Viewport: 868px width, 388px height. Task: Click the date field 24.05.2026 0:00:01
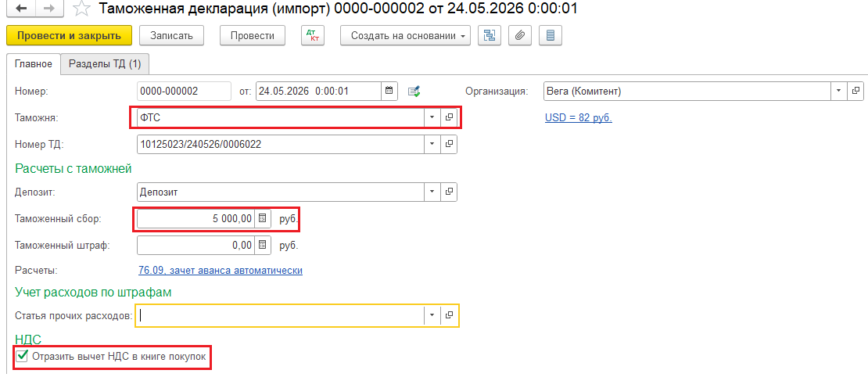(x=319, y=92)
